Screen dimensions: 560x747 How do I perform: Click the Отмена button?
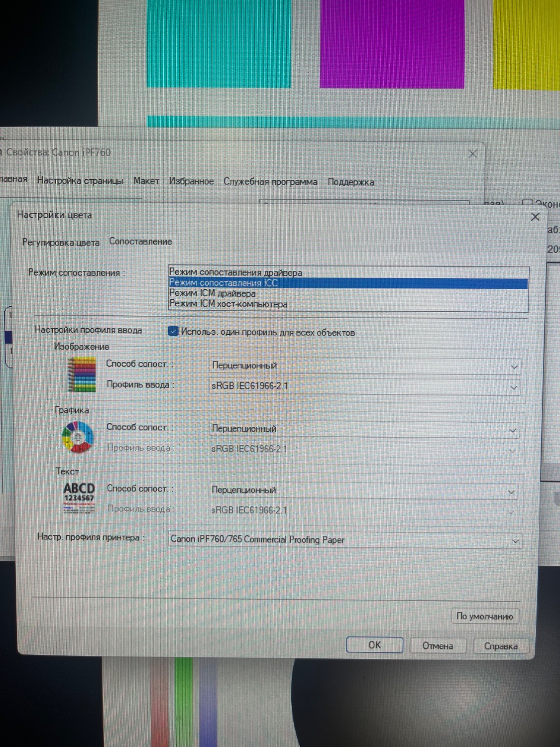click(438, 646)
